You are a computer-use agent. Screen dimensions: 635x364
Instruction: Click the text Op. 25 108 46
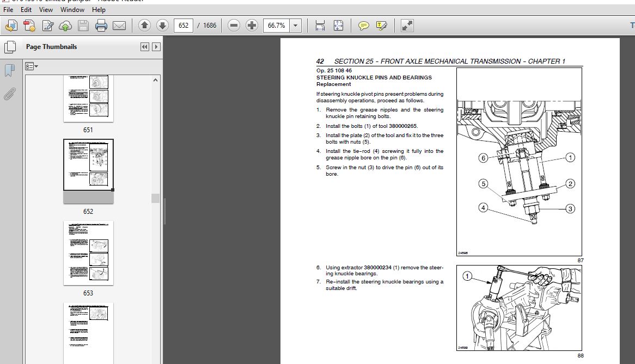point(334,71)
